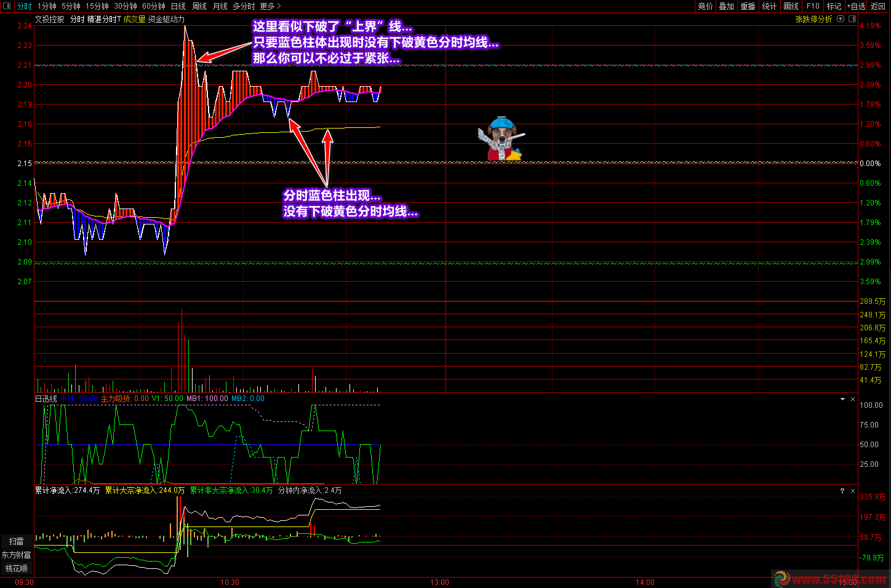Viewport: 891px width, 588px height.
Task: Click the cartoon dog mascot image
Action: [501, 139]
